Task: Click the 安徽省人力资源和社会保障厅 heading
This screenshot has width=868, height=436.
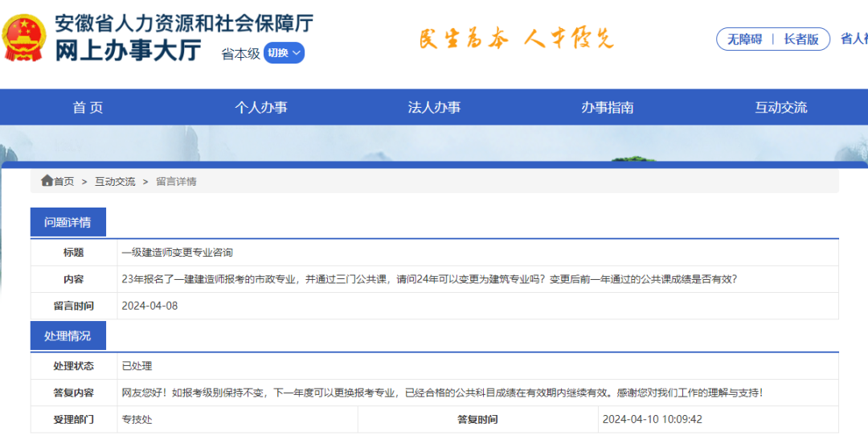Action: coord(184,23)
